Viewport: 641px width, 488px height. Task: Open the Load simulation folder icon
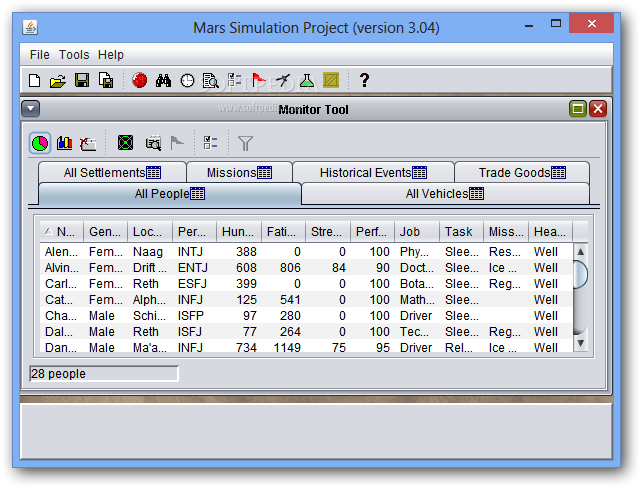click(58, 81)
